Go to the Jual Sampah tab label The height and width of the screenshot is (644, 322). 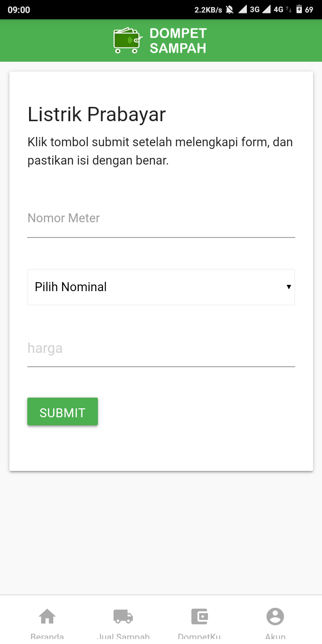123,636
